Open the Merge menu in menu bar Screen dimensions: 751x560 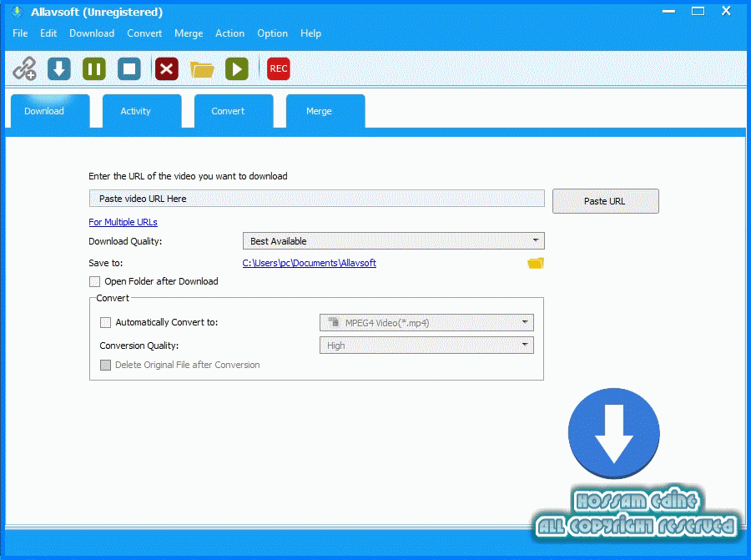(x=189, y=33)
